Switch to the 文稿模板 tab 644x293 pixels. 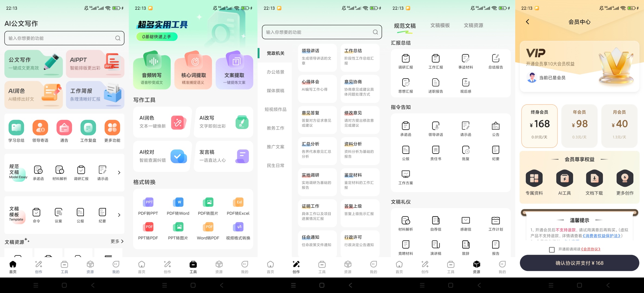pos(440,25)
